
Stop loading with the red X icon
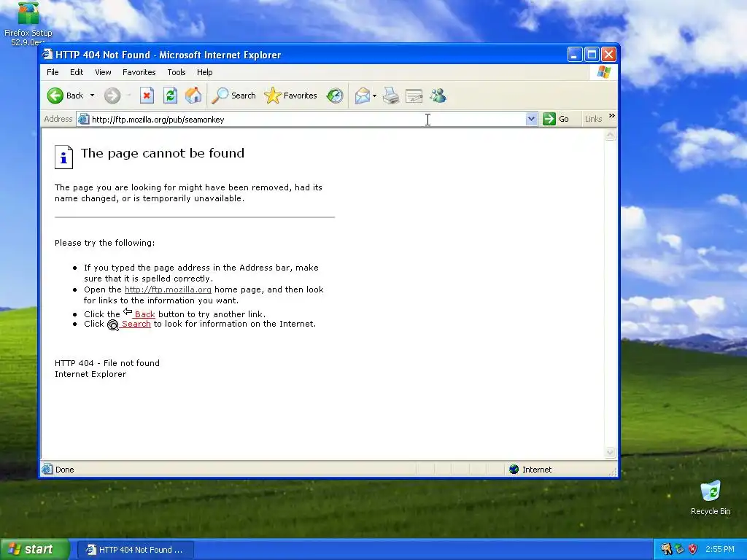pyautogui.click(x=147, y=96)
